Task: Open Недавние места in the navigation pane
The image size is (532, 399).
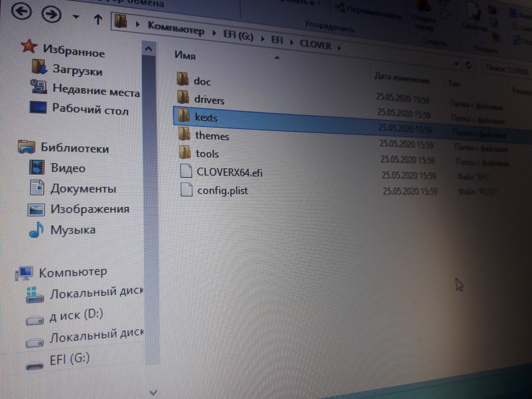Action: point(96,90)
